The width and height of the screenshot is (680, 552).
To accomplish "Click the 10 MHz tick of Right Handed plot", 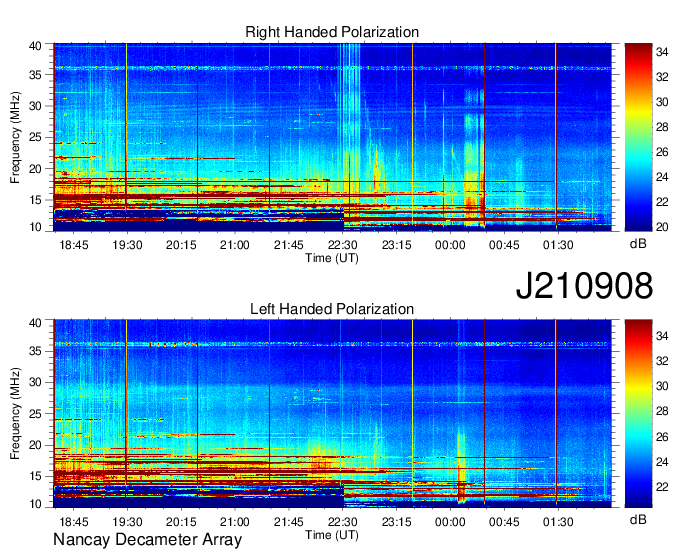I will pyautogui.click(x=35, y=227).
